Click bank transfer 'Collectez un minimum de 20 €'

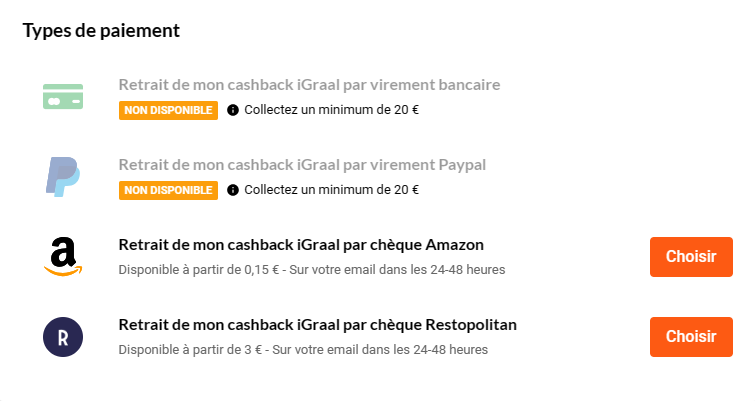(331, 110)
